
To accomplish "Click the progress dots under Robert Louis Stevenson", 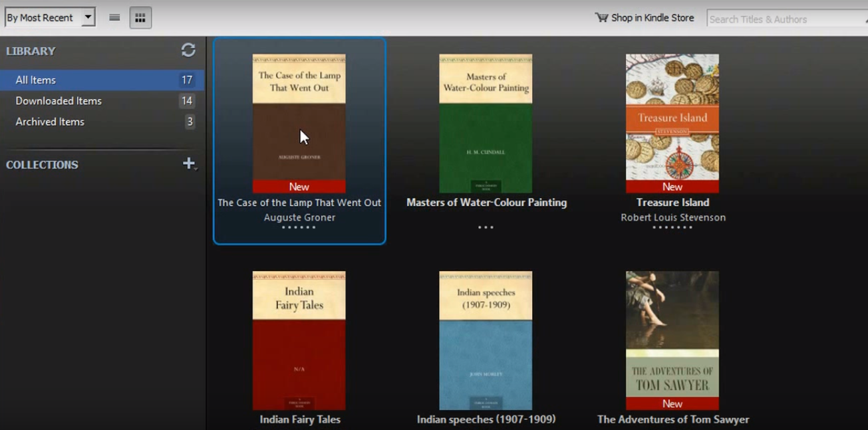I will tap(672, 227).
